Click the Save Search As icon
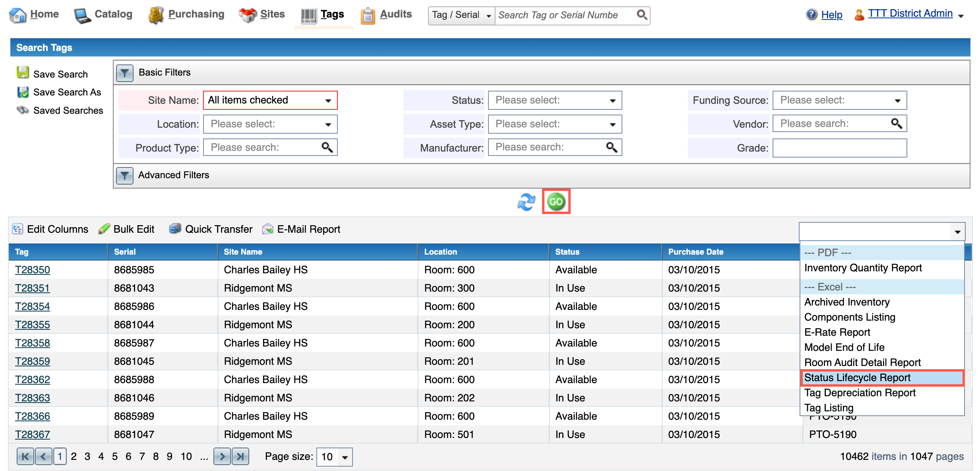980x471 pixels. click(x=23, y=92)
